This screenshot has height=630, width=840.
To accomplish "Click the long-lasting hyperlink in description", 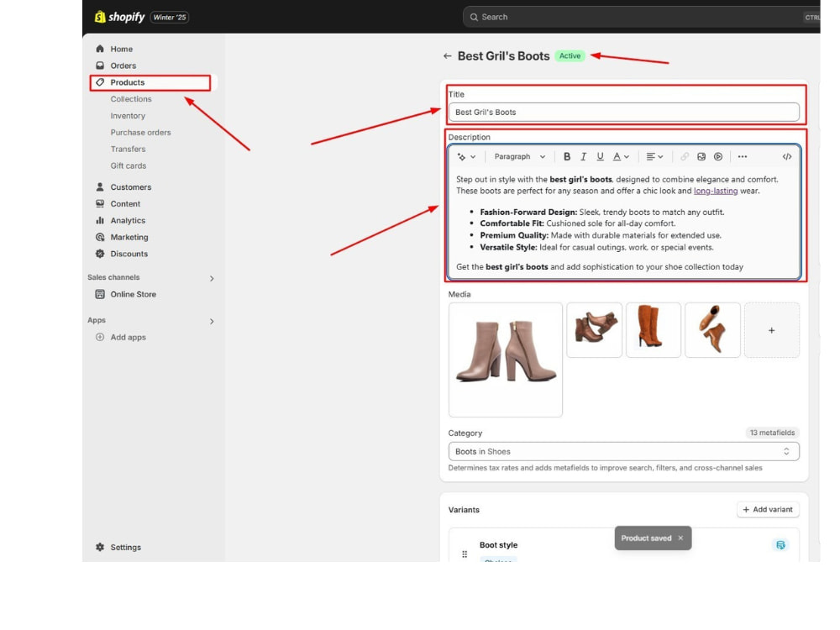I will point(715,191).
